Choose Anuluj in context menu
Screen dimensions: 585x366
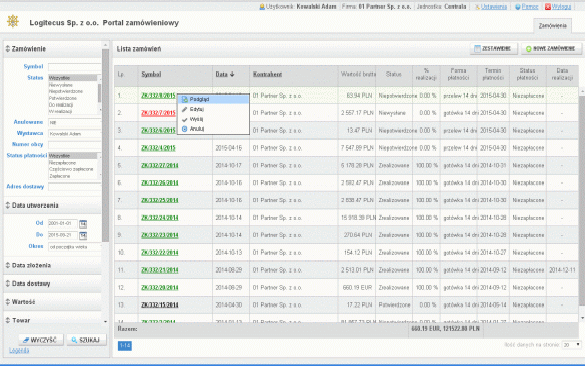[x=213, y=129]
